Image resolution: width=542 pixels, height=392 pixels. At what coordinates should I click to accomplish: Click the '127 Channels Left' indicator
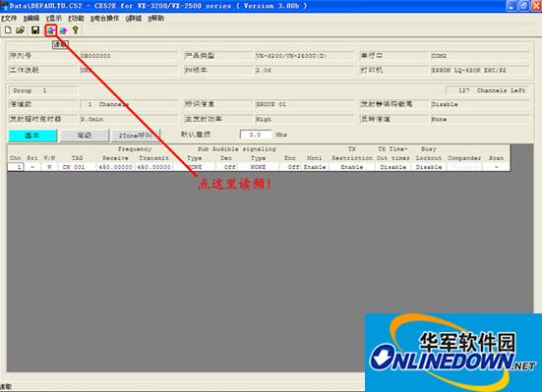487,90
